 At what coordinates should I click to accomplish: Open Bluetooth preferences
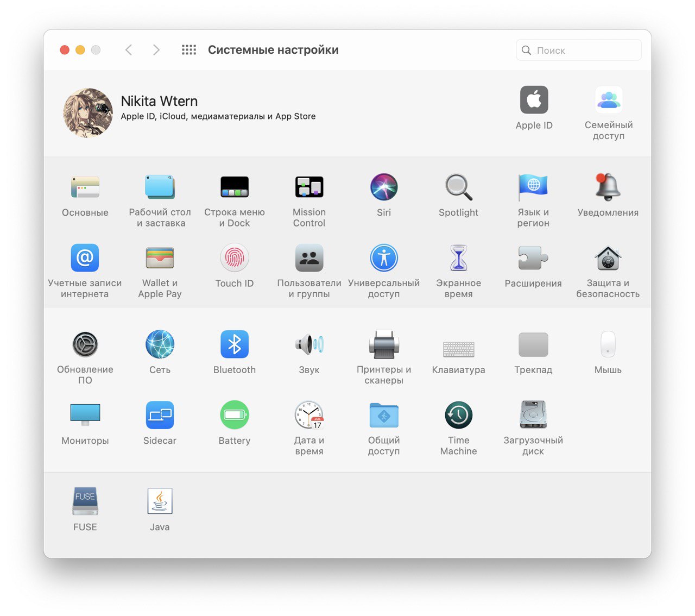pyautogui.click(x=235, y=344)
